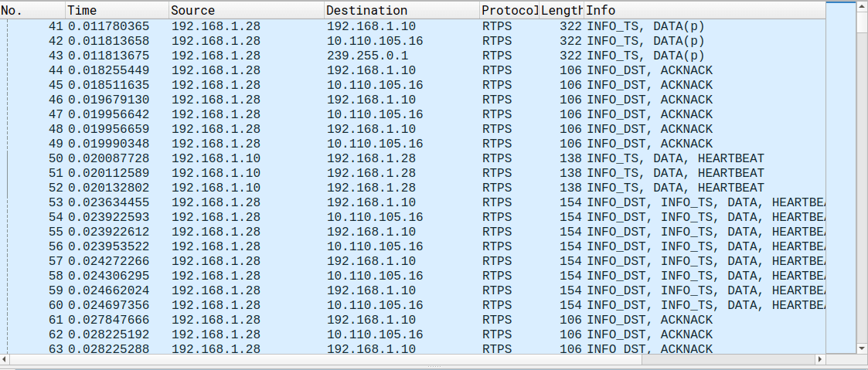The width and height of the screenshot is (868, 370).
Task: Sort by the Info column header
Action: tap(703, 10)
